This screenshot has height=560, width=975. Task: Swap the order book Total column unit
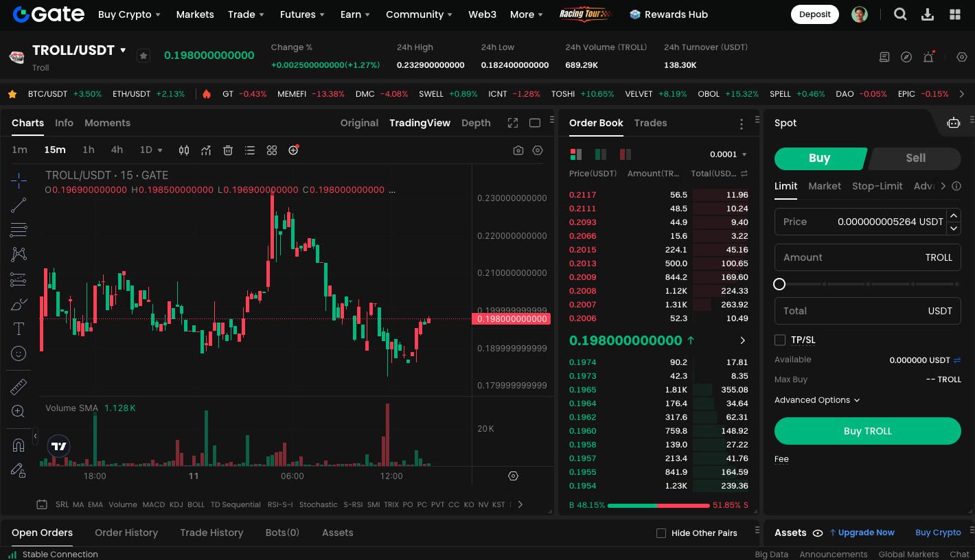pyautogui.click(x=744, y=174)
